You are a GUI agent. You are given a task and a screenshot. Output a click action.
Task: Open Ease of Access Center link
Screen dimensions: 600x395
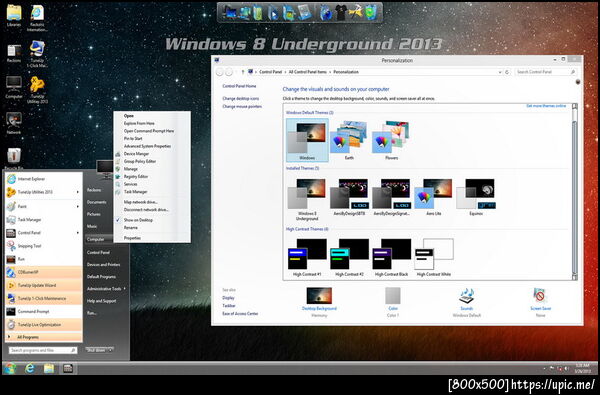240,313
